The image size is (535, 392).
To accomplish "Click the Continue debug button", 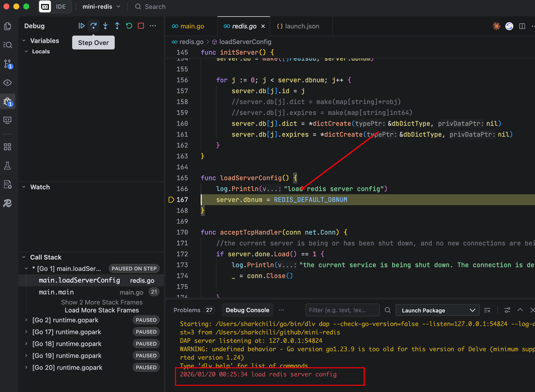I will coord(81,26).
